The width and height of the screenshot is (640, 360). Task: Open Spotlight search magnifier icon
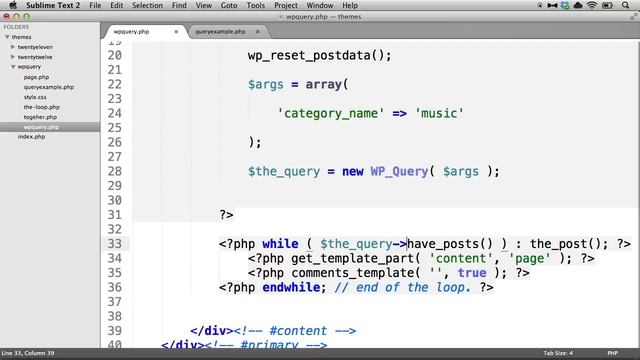point(625,5)
